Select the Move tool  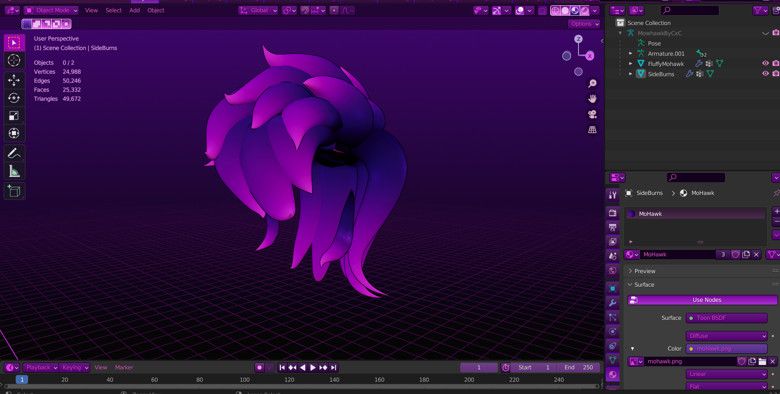(14, 80)
